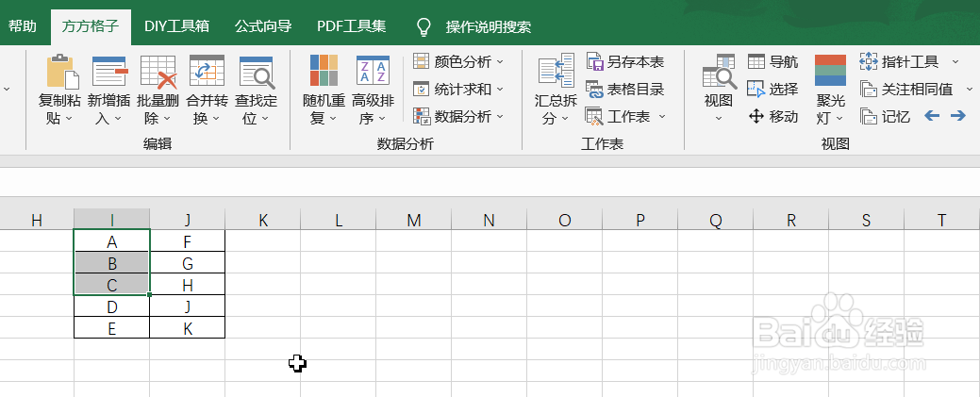Click the 另存本表 save icon
This screenshot has height=397, width=980.
593,61
